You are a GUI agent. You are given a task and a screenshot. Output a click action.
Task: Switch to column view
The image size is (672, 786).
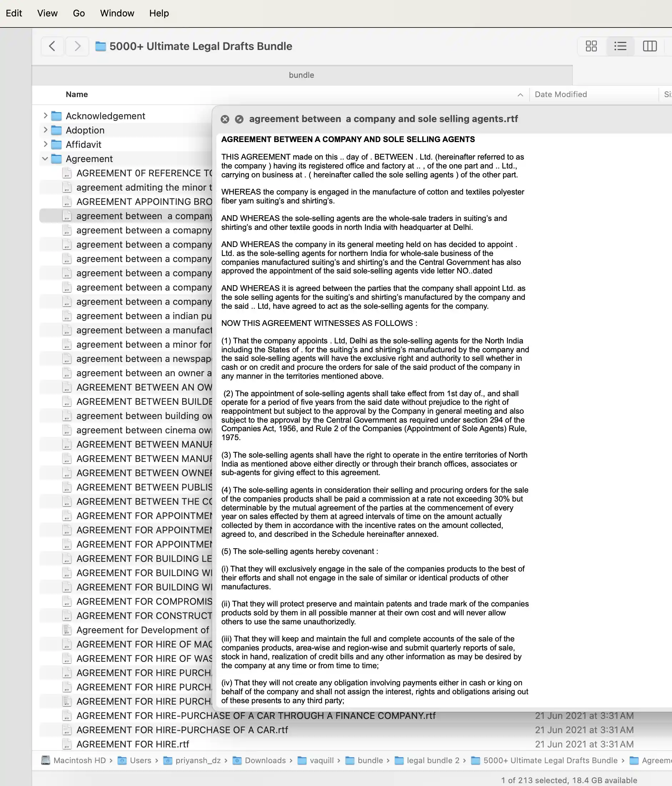coord(650,46)
